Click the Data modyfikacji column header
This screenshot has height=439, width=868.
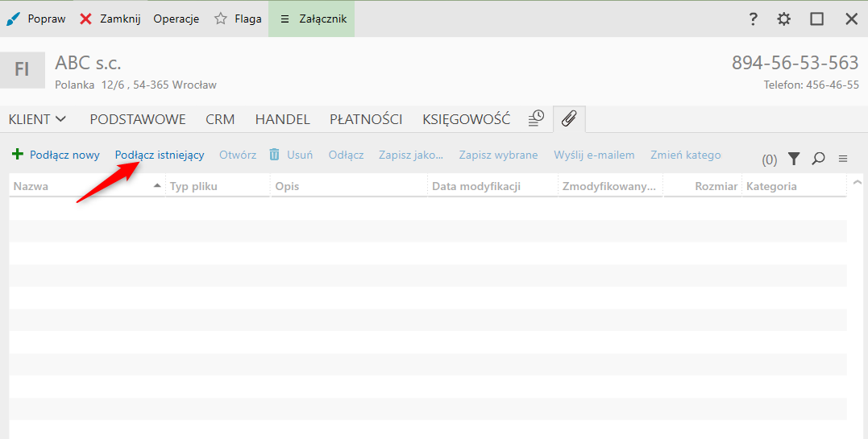coord(476,186)
